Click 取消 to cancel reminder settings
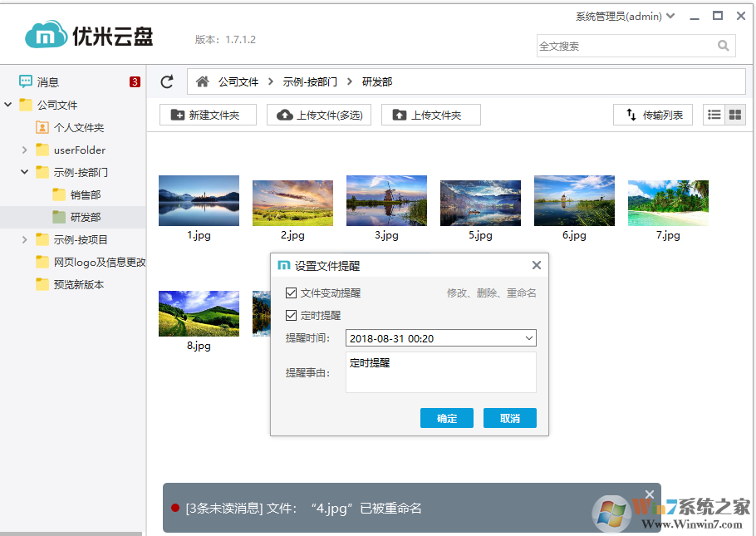 (x=509, y=418)
